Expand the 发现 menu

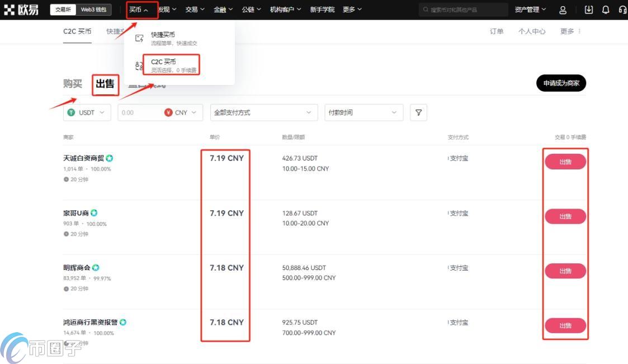167,10
